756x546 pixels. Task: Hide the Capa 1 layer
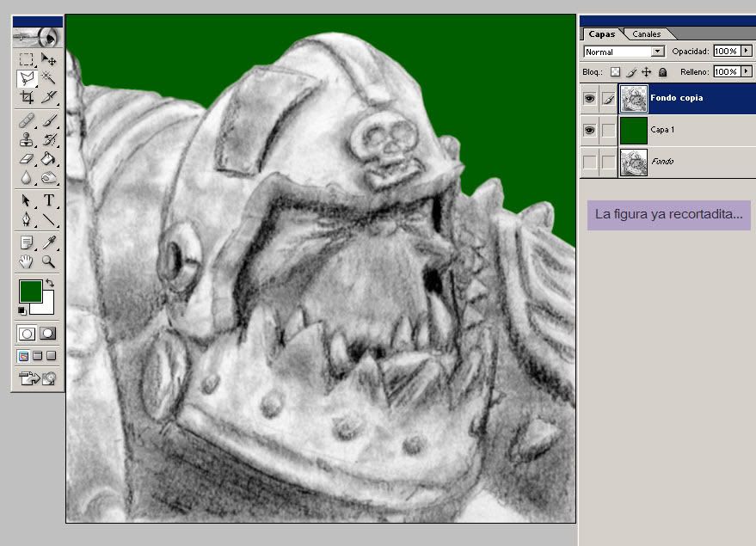click(x=589, y=130)
